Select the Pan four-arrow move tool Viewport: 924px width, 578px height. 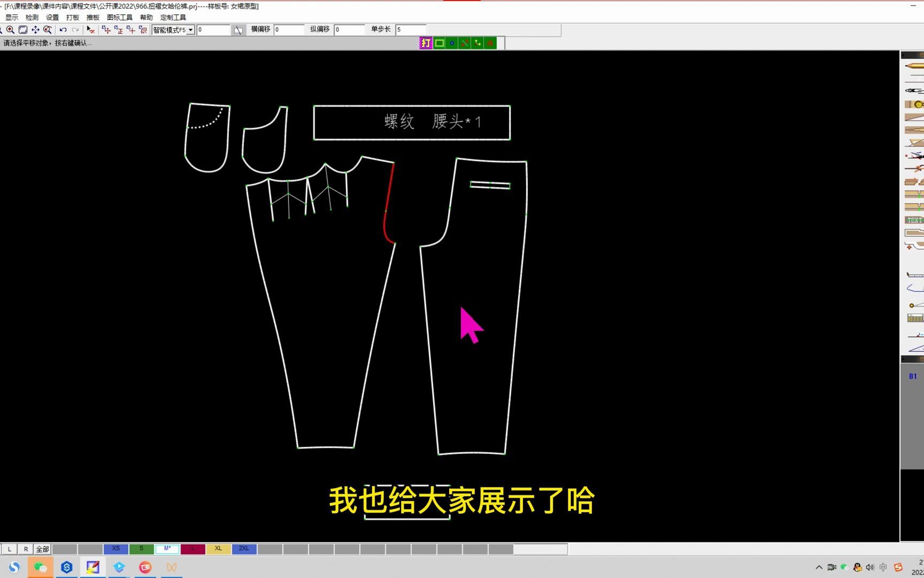[x=36, y=30]
